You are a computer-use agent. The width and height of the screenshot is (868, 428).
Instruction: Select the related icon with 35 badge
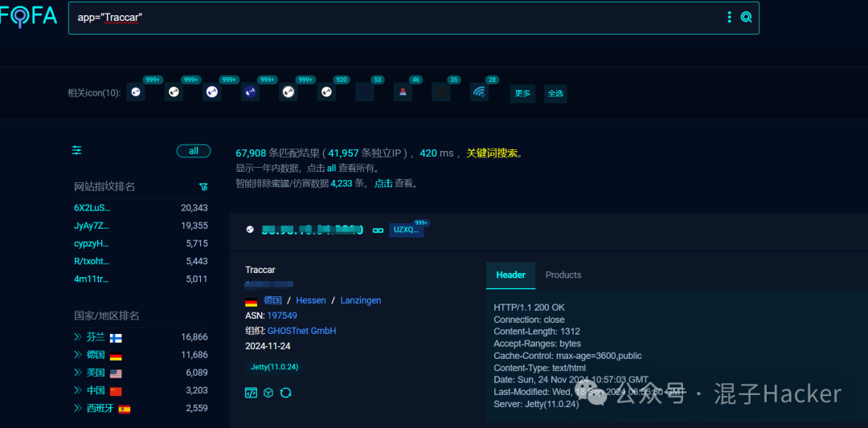tap(441, 92)
